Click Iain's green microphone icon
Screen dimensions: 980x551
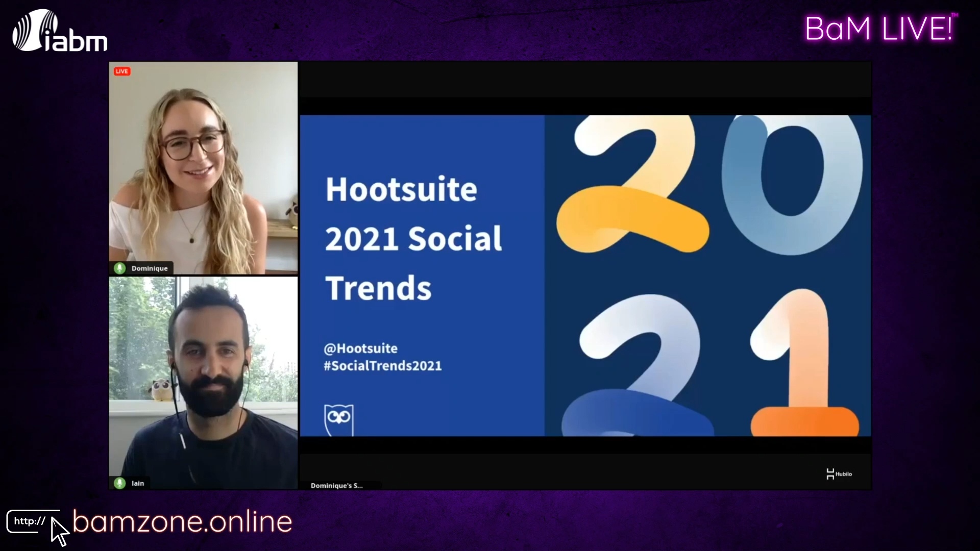click(120, 483)
